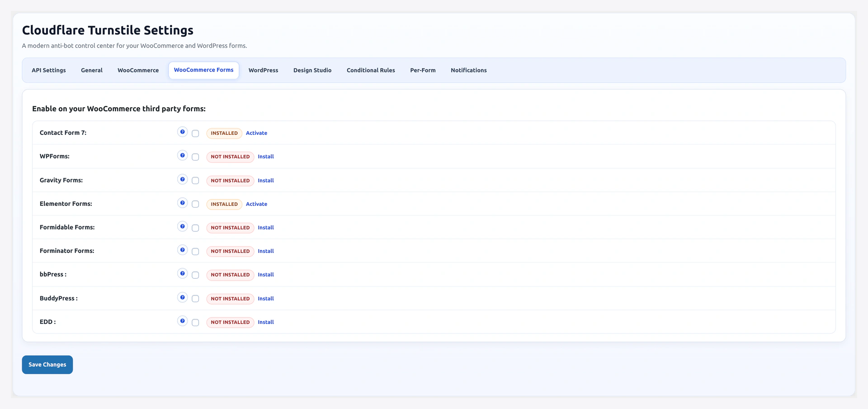Image resolution: width=868 pixels, height=409 pixels.
Task: Toggle the BuddyPress checkbox
Action: point(195,299)
